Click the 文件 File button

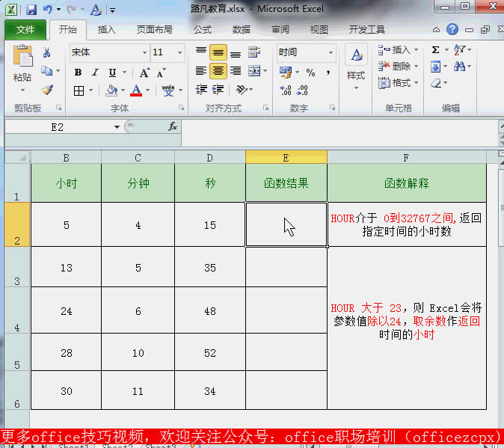(25, 30)
